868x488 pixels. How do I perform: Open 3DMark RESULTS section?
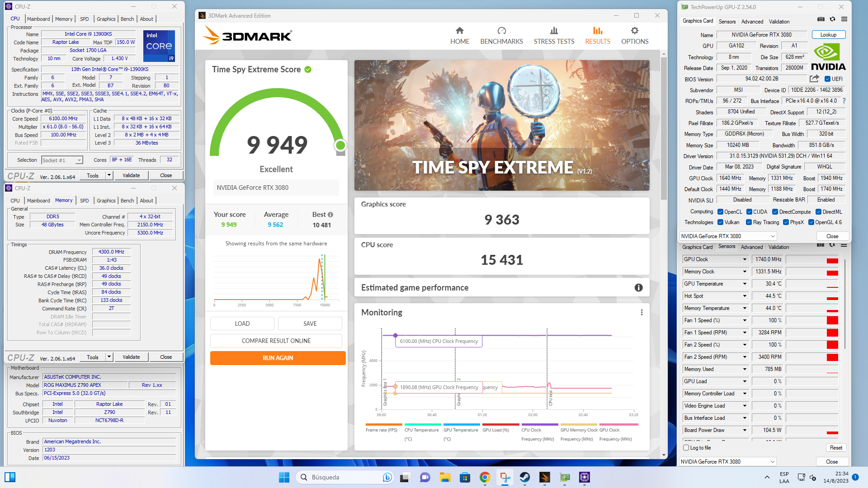tap(598, 36)
